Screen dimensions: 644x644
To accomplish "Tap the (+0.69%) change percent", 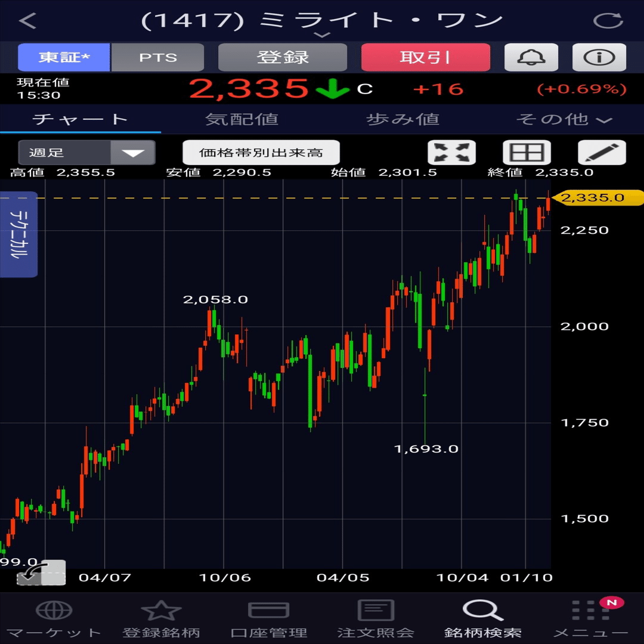I will point(582,89).
